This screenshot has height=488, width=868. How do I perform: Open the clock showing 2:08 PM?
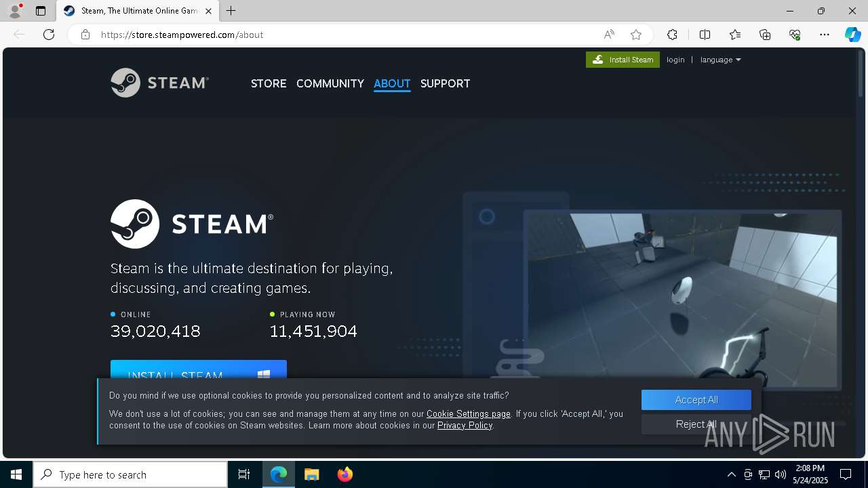[810, 474]
